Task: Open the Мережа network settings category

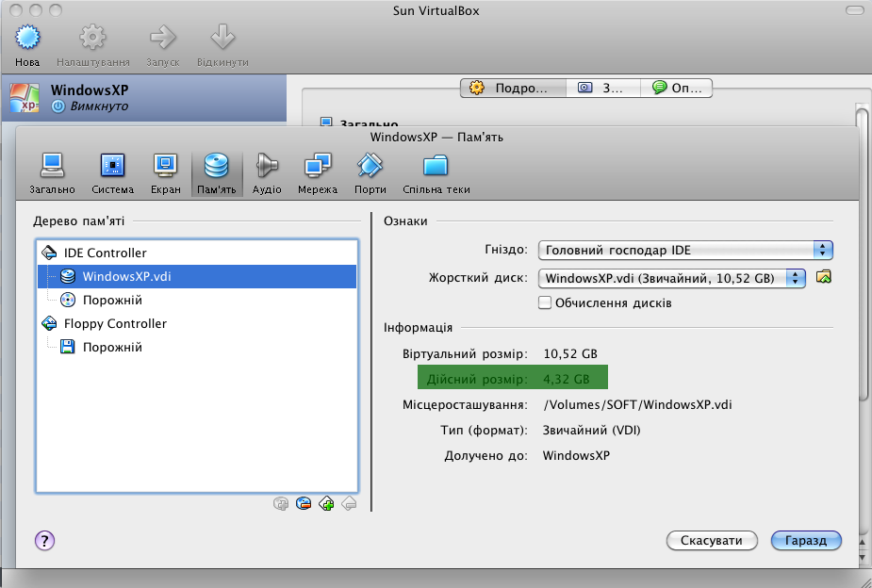Action: point(318,173)
